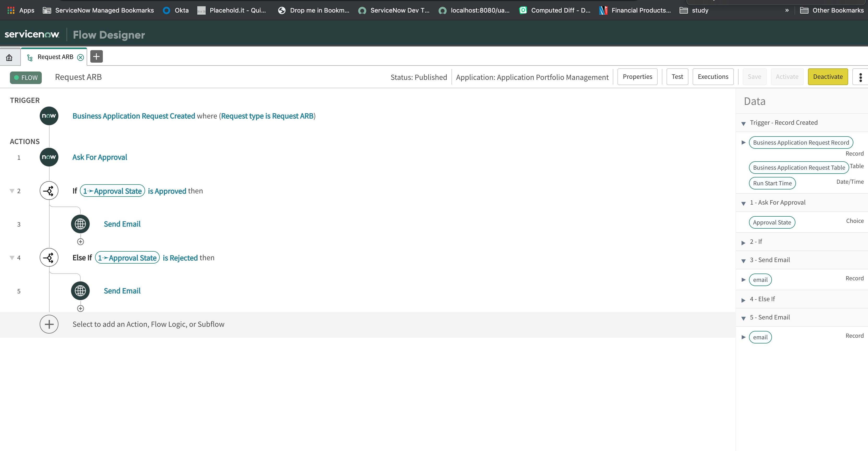Open the Computed Diff bookmark
The image size is (868, 451).
[555, 10]
